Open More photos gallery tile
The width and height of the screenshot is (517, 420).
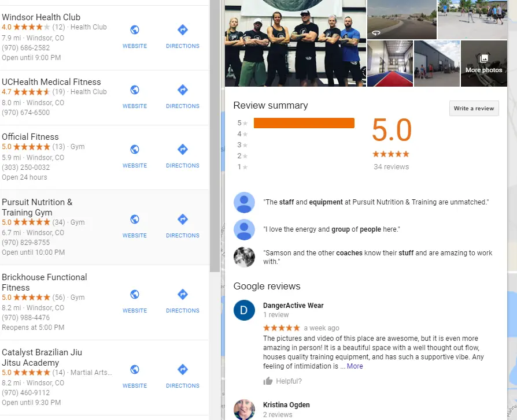pos(483,64)
